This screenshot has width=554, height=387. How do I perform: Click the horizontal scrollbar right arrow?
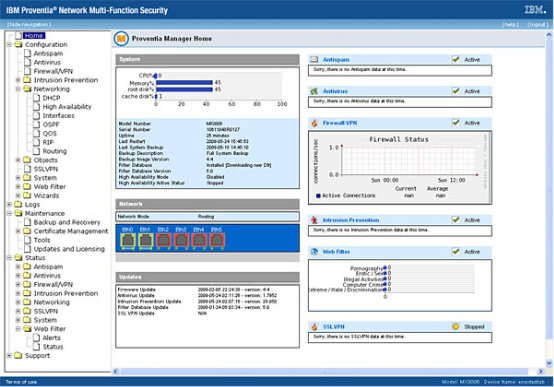click(x=540, y=371)
